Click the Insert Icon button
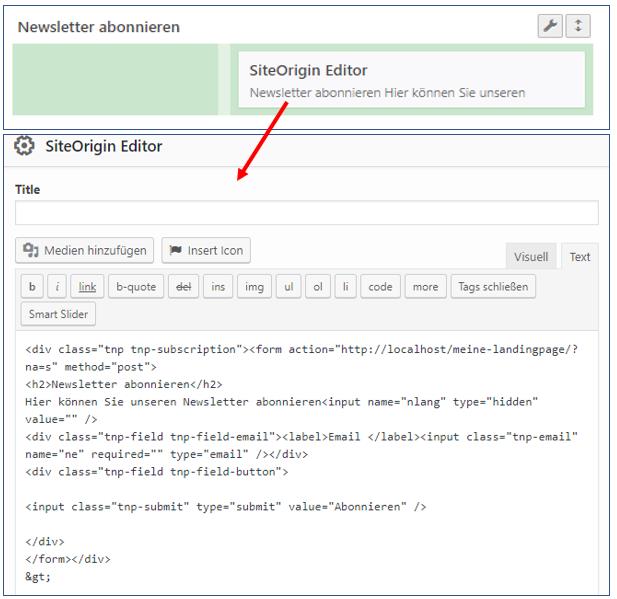The image size is (617, 599). point(206,250)
